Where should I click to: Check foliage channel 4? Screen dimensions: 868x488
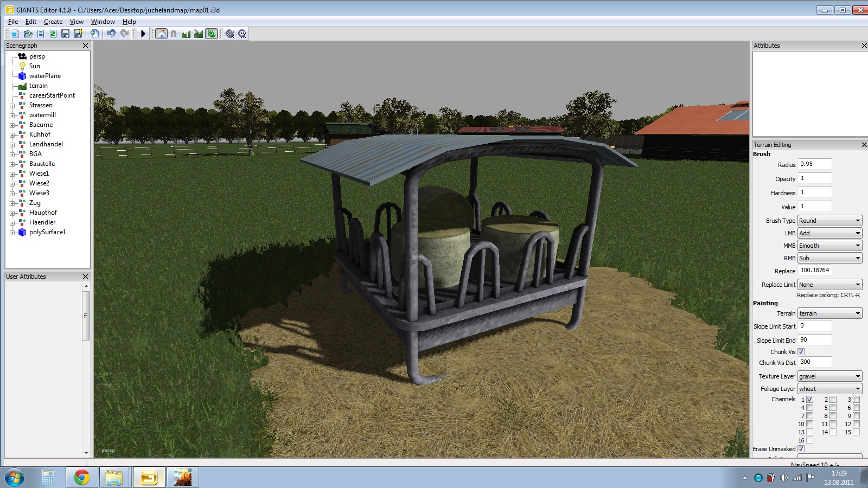coord(809,408)
